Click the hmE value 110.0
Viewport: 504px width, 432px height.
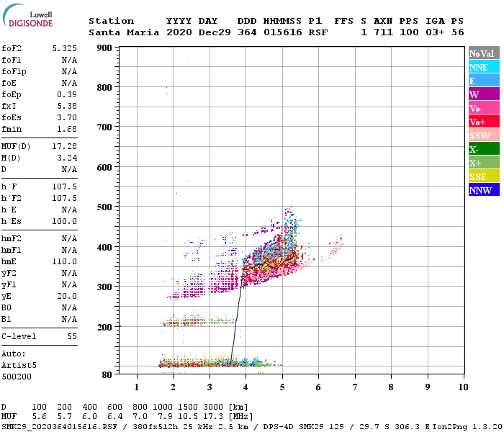(65, 261)
